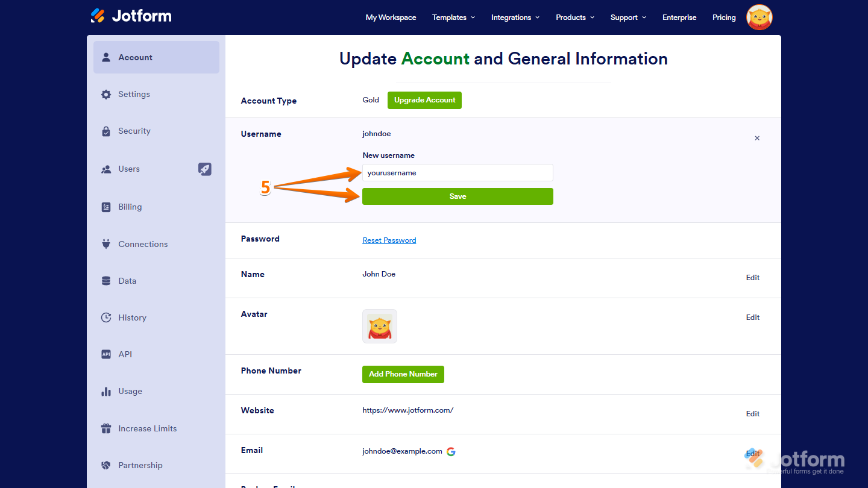Open the API section icon
The image size is (868, 488).
(x=106, y=354)
